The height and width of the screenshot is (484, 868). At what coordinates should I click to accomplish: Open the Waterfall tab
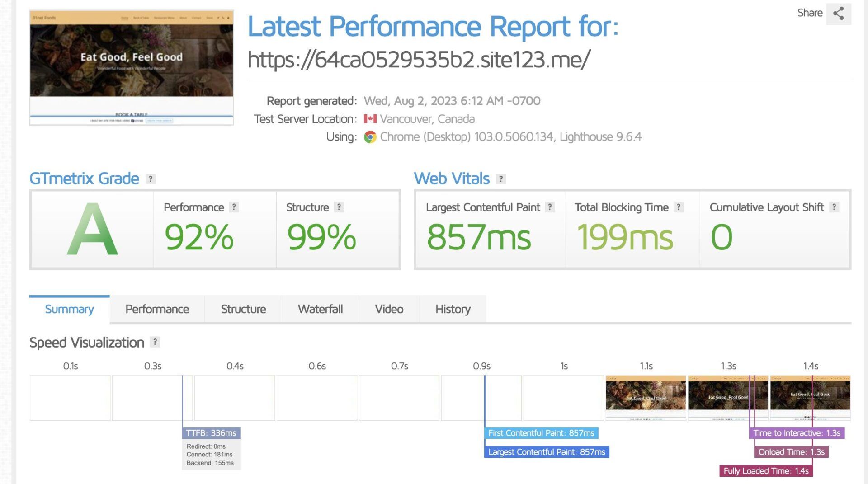tap(320, 309)
